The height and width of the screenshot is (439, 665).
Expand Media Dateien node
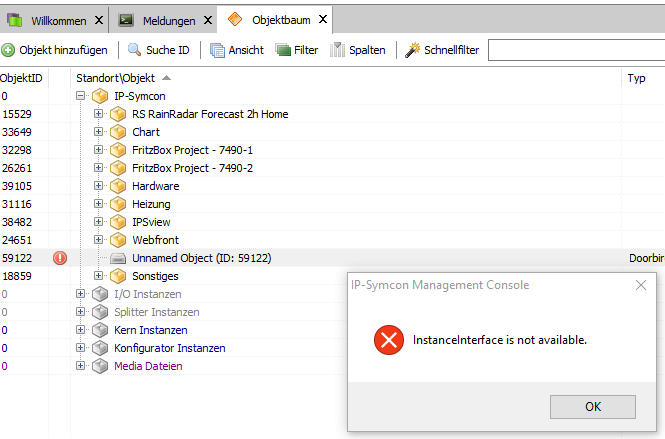[x=80, y=366]
